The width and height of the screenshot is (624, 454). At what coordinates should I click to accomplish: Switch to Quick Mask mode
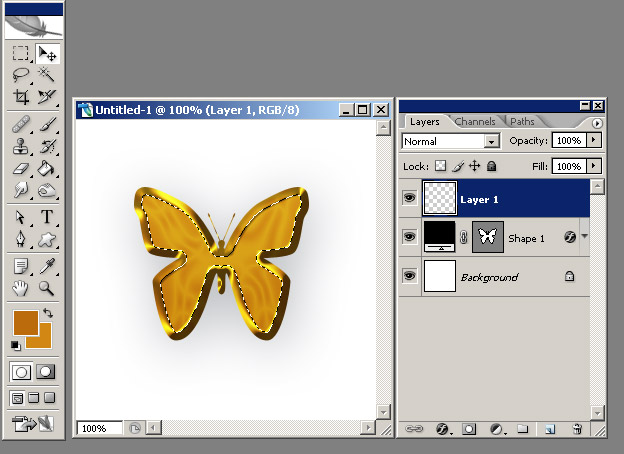pos(46,372)
